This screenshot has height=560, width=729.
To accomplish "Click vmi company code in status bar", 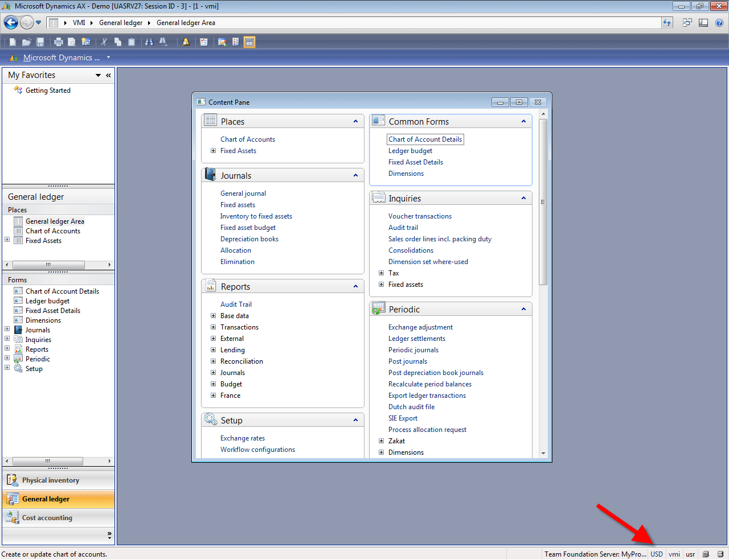I will 674,554.
